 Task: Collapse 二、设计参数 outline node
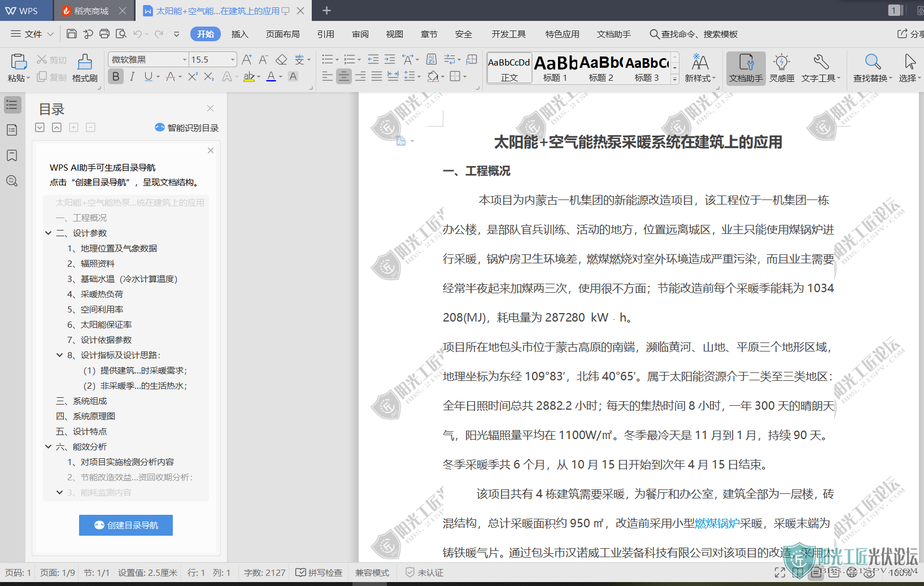(49, 233)
